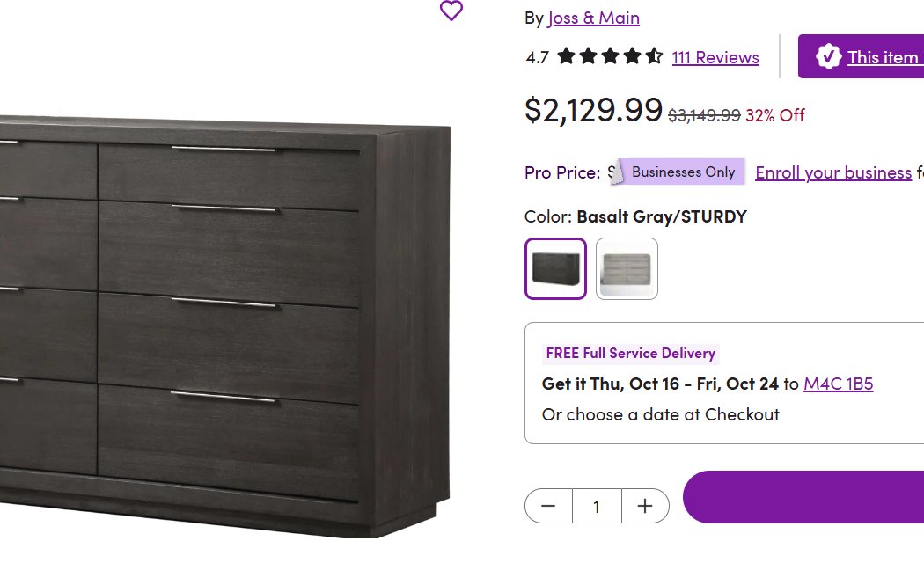Click the Enroll your business link
924x585 pixels.
coord(832,172)
